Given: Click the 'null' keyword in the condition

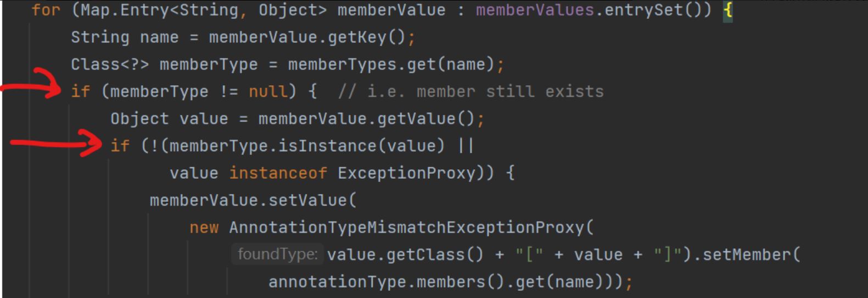Looking at the screenshot, I should (x=268, y=91).
